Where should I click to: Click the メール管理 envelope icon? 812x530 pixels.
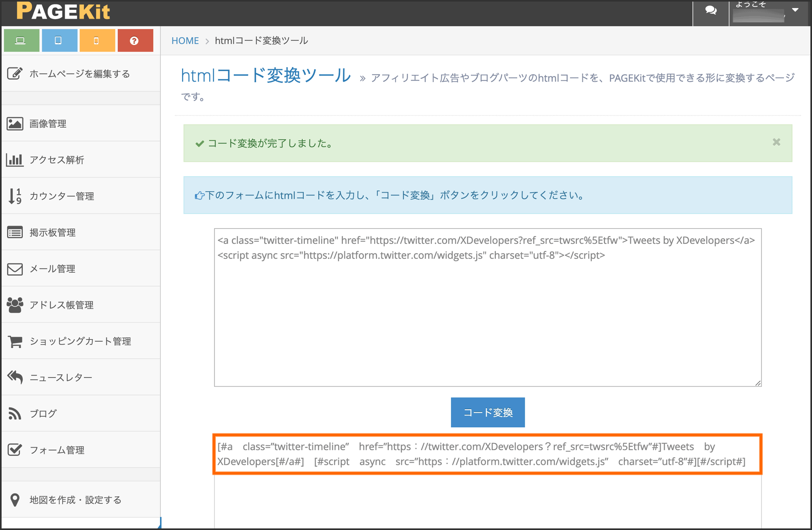(x=15, y=269)
